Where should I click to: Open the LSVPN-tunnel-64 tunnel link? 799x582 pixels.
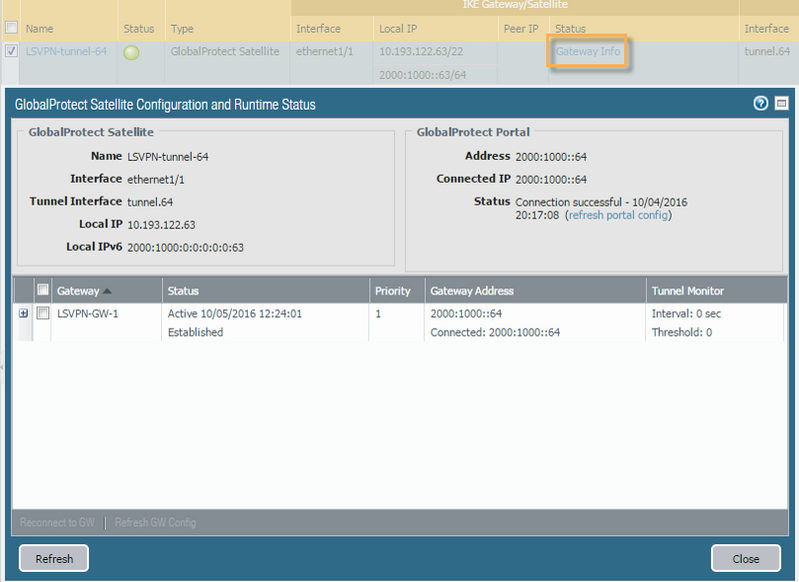(66, 51)
